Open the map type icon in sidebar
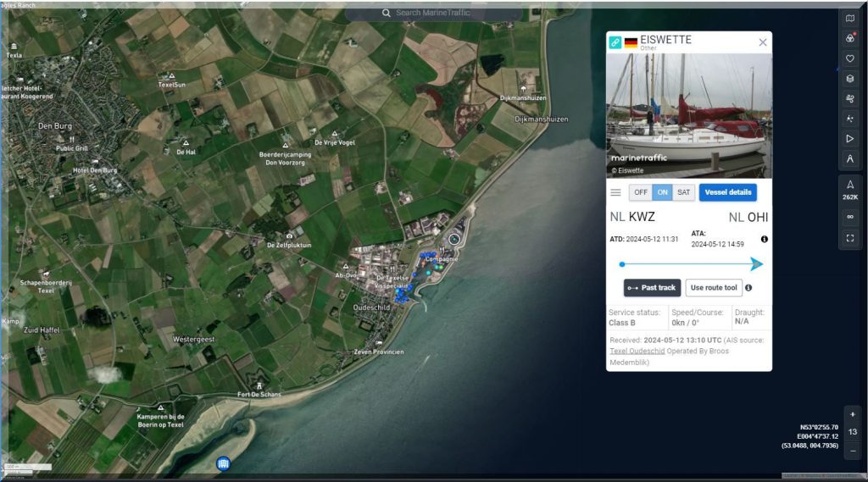The height and width of the screenshot is (482, 868). (x=850, y=19)
